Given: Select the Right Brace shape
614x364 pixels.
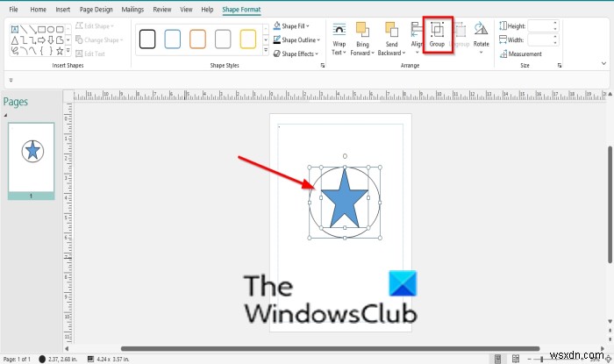Looking at the screenshot, I should click(51, 51).
